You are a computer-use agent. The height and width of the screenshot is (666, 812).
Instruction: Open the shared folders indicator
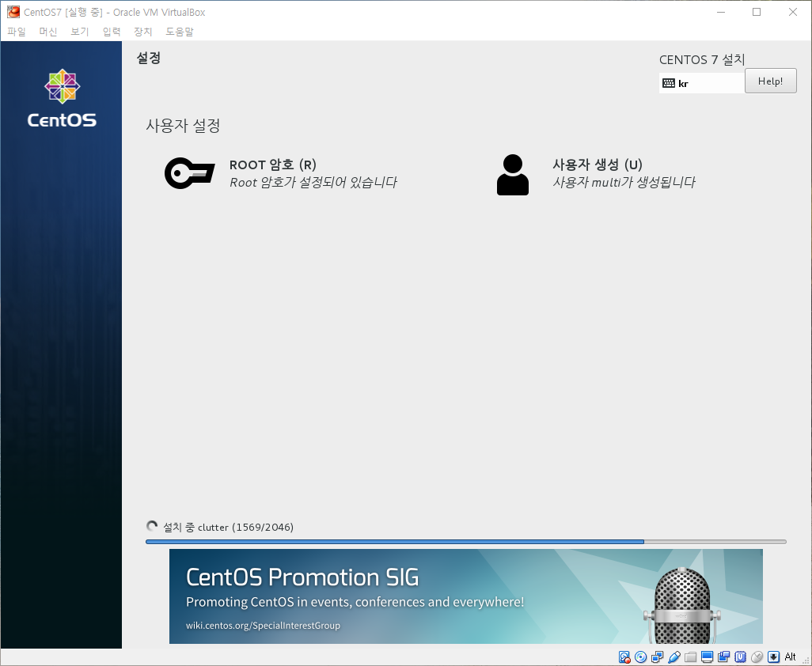690,657
